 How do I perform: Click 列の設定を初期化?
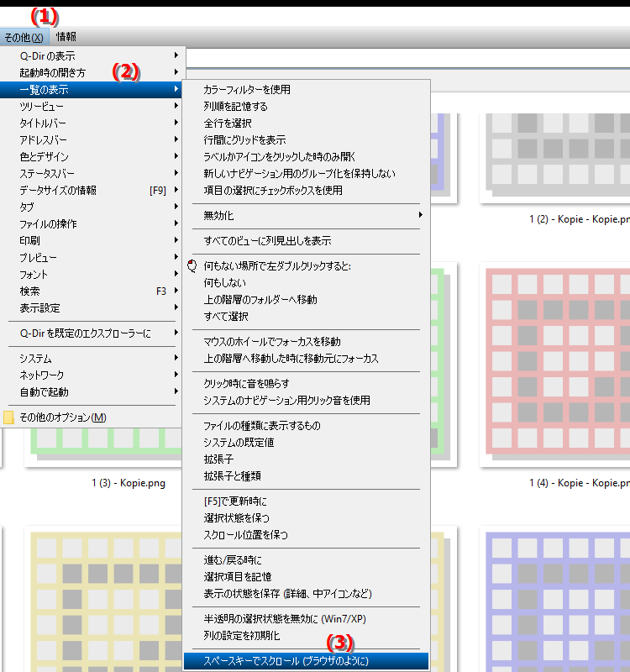pos(306,636)
